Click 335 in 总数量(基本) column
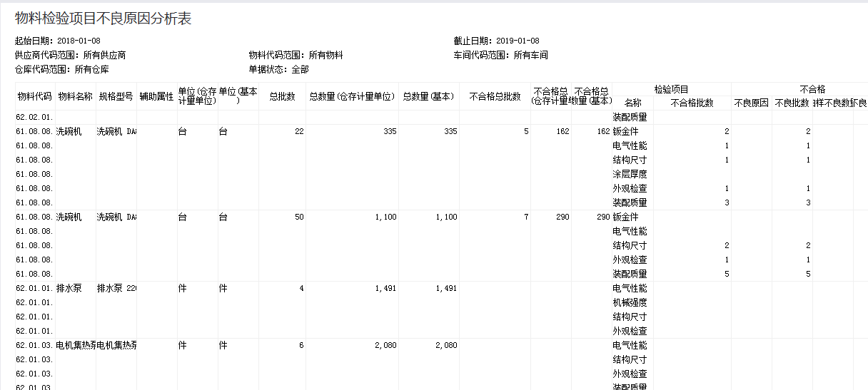 click(428, 131)
